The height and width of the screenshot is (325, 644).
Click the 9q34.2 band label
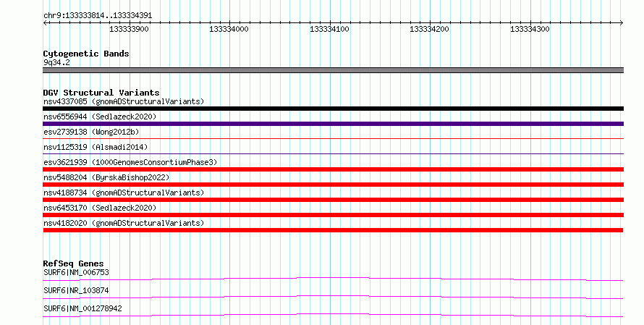tap(56, 63)
